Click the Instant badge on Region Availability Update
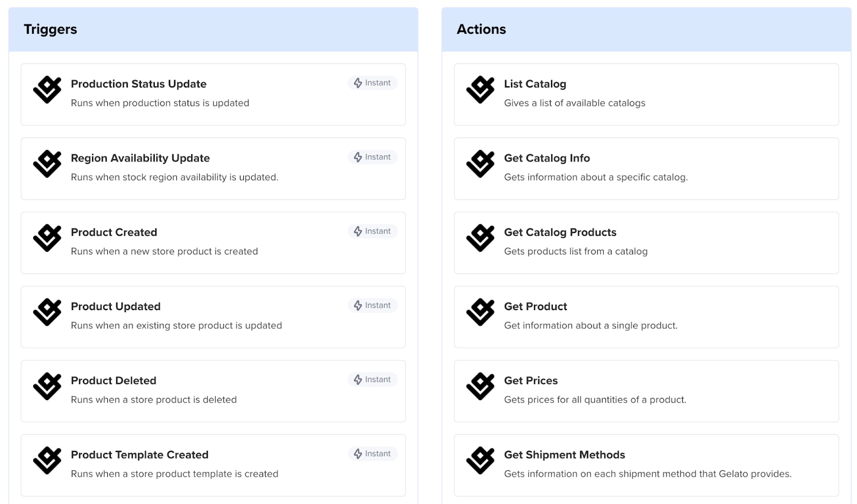The image size is (857, 504). click(372, 157)
